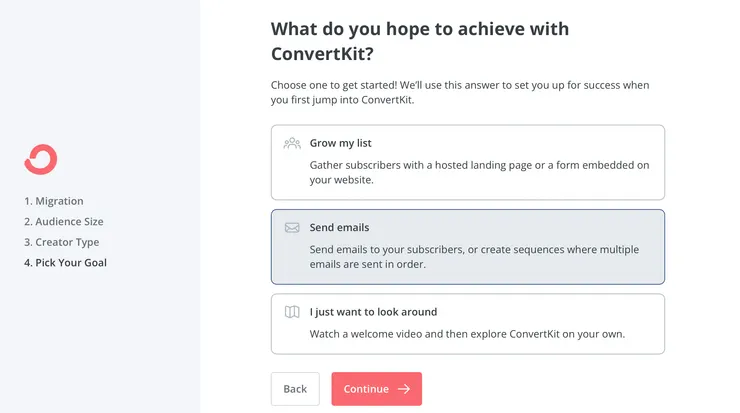
Task: Click the people icon beside Grow my list
Action: coord(292,143)
